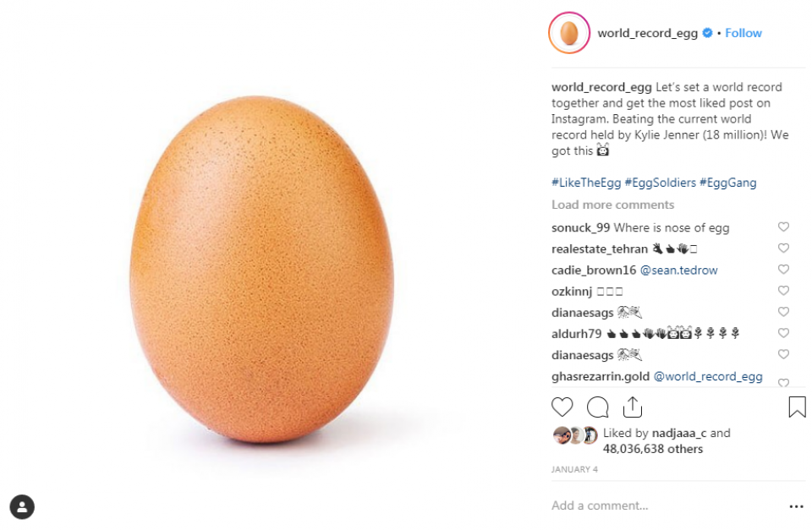The image size is (812, 530).
Task: Follow the world_record_egg account
Action: click(x=743, y=33)
